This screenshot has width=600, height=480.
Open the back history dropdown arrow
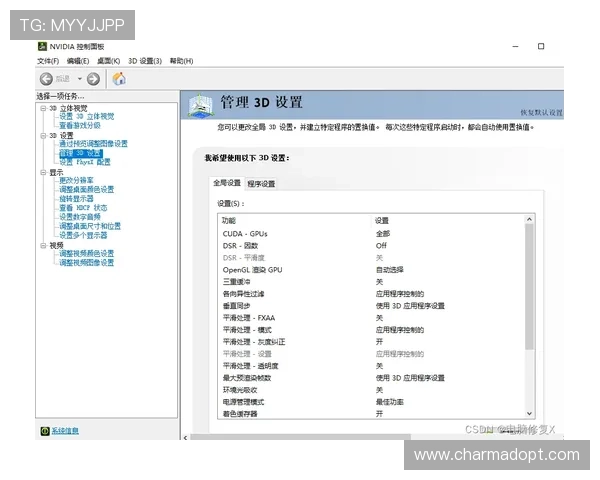(80, 79)
